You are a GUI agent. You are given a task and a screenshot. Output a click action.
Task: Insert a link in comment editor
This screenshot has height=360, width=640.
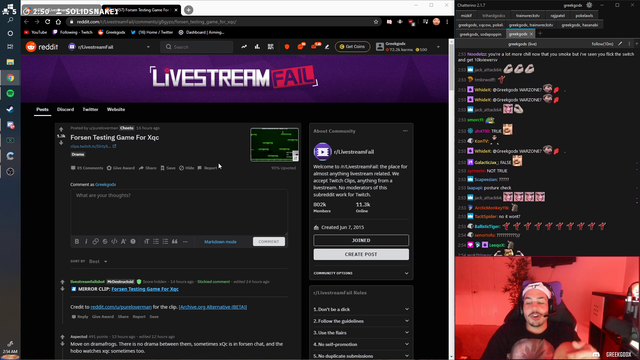(96, 242)
